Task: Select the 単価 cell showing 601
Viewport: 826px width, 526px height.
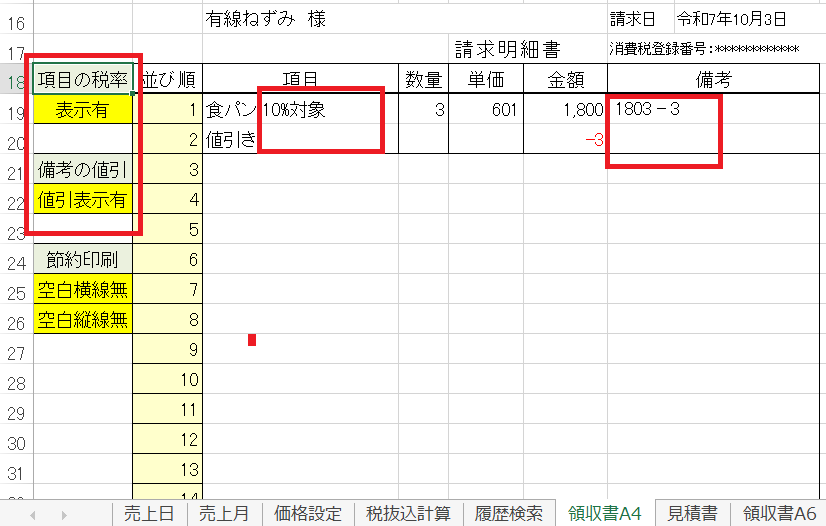Action: pos(485,110)
